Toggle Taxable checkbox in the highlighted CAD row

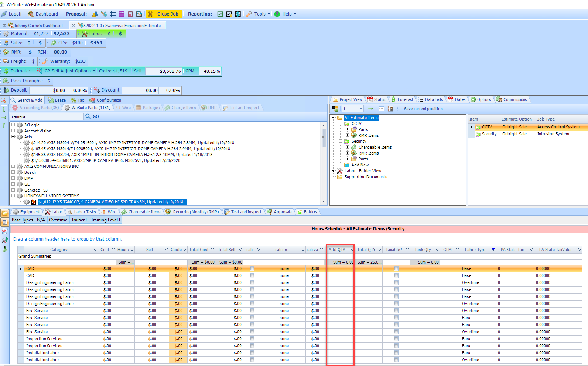(396, 269)
